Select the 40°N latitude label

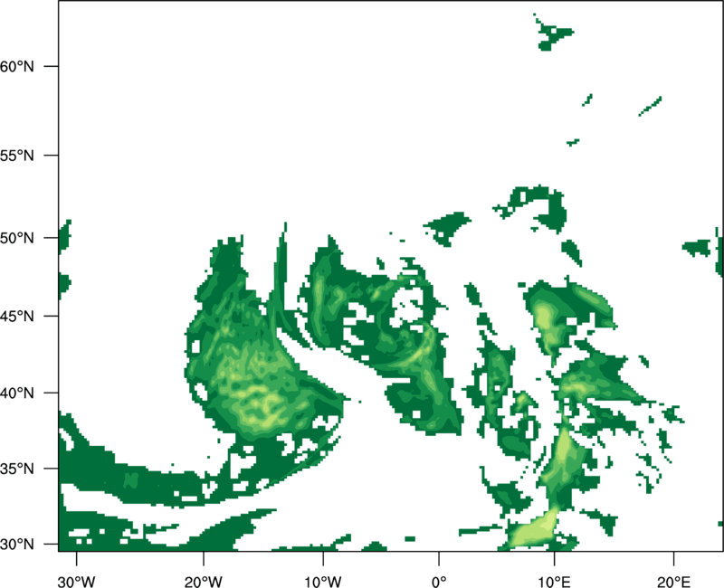coord(16,393)
